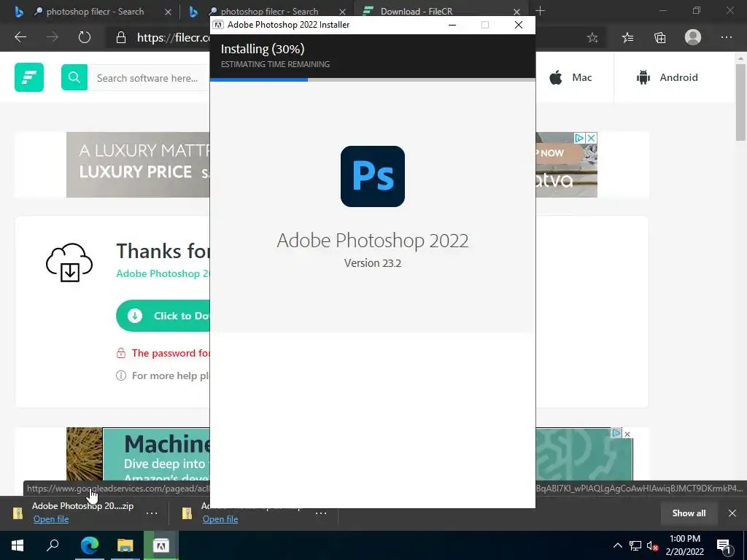747x560 pixels.
Task: Add page to favorites star icon
Action: point(592,38)
